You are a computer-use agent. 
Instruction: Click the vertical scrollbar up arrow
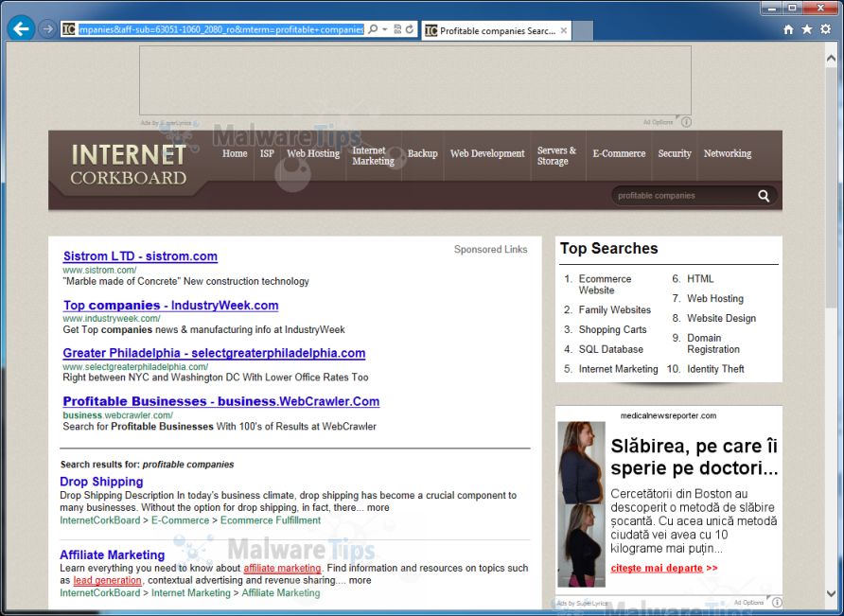pos(831,58)
